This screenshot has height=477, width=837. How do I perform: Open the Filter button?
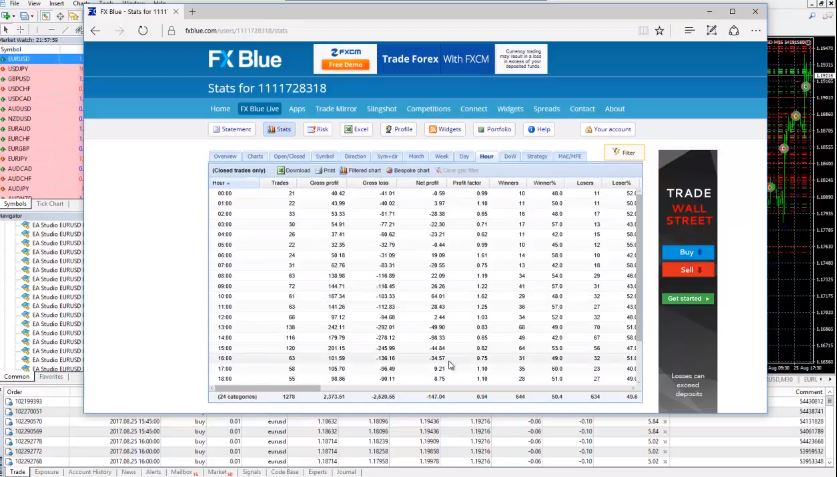point(624,153)
